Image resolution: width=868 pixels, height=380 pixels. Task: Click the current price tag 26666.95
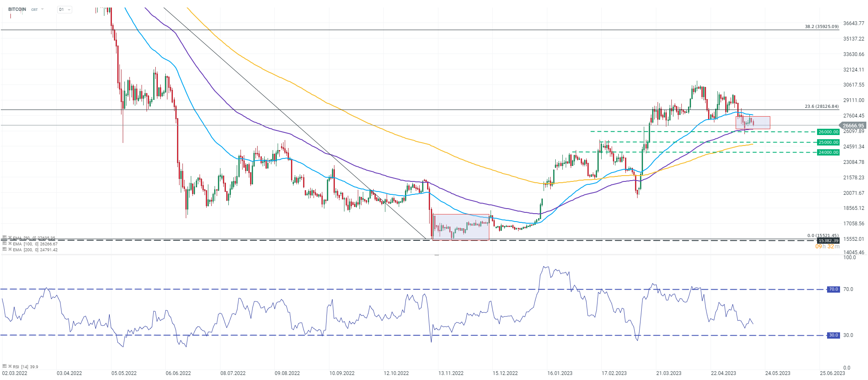(853, 125)
